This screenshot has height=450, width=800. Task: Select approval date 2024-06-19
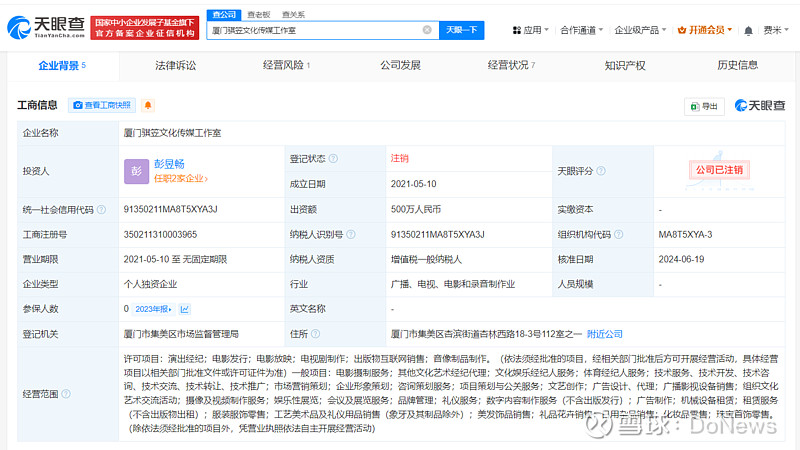[x=681, y=260]
